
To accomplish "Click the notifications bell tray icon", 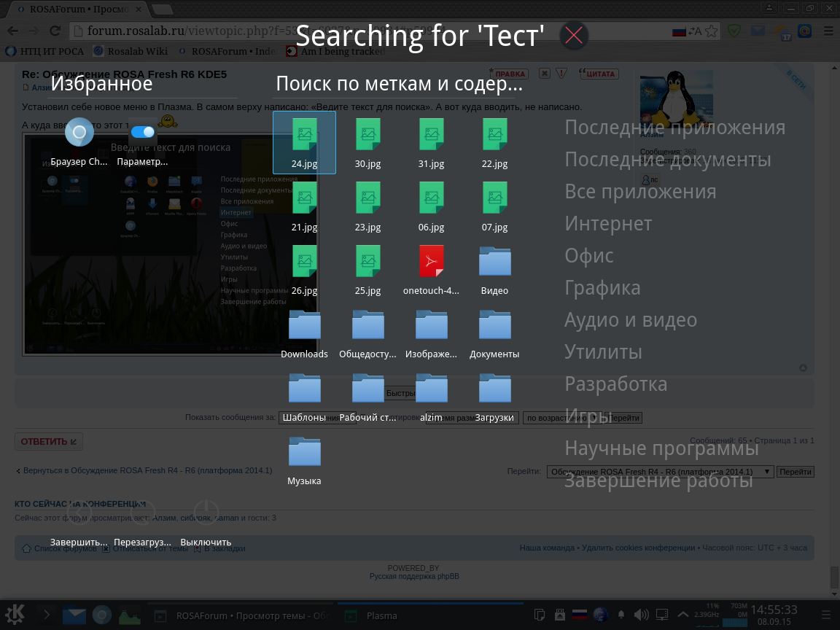I will [x=621, y=615].
